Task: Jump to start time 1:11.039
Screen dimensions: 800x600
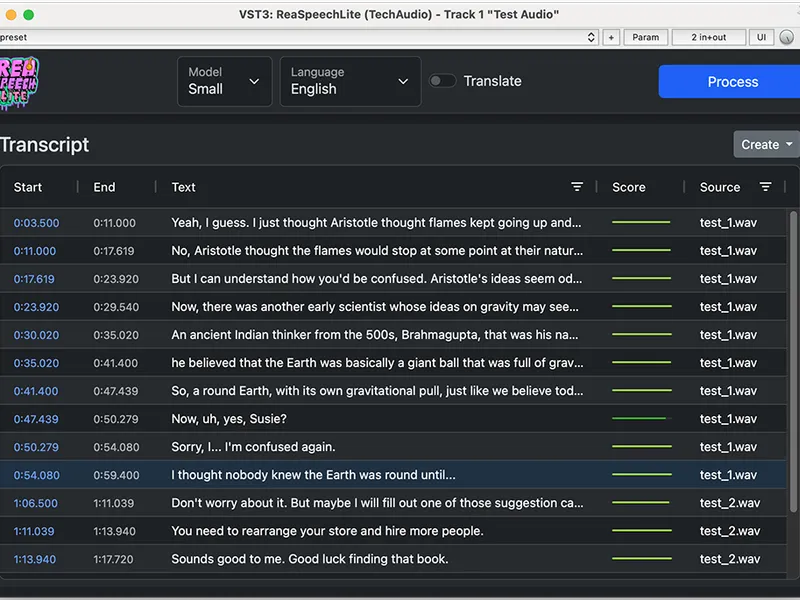Action: pyautogui.click(x=34, y=532)
